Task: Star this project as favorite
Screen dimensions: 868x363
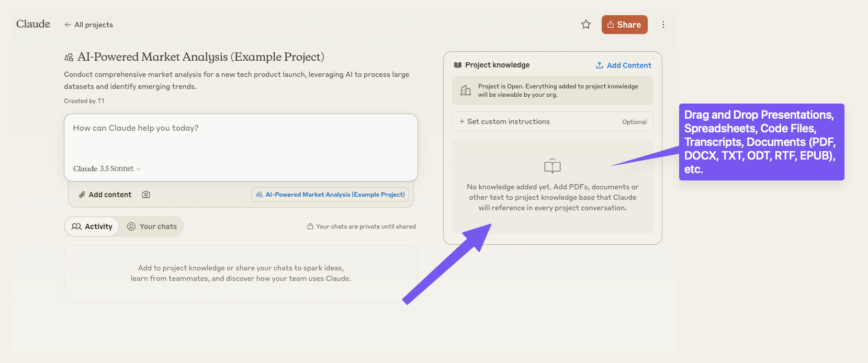Action: point(586,25)
